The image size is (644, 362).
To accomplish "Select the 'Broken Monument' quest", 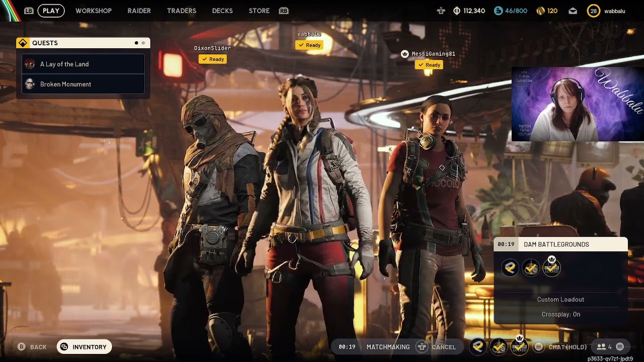I will click(83, 84).
